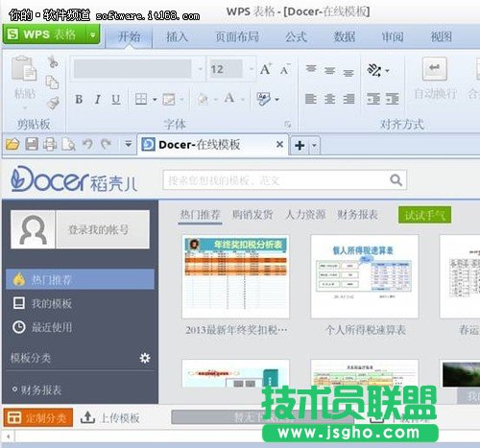Open the Font group dialog launcher
480x448 pixels.
288,124
